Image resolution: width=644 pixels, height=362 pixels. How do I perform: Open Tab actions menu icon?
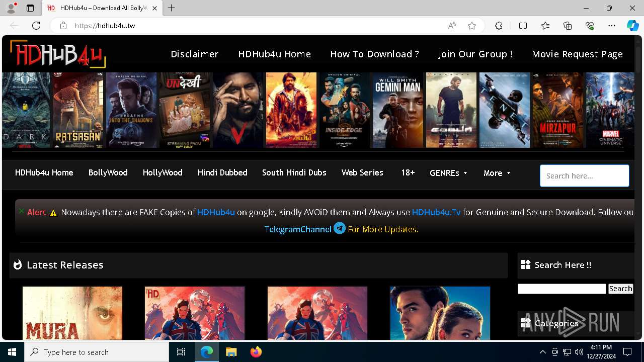pos(30,8)
